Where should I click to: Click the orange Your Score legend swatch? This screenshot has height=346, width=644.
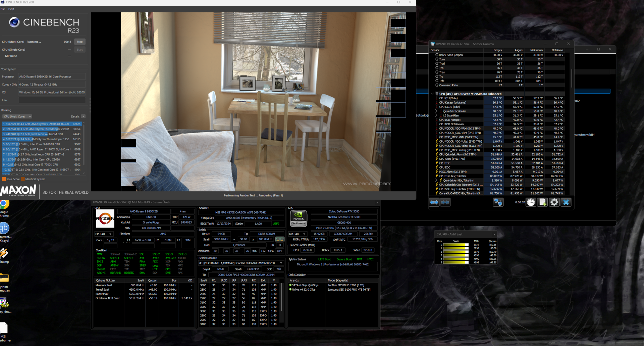pos(4,179)
